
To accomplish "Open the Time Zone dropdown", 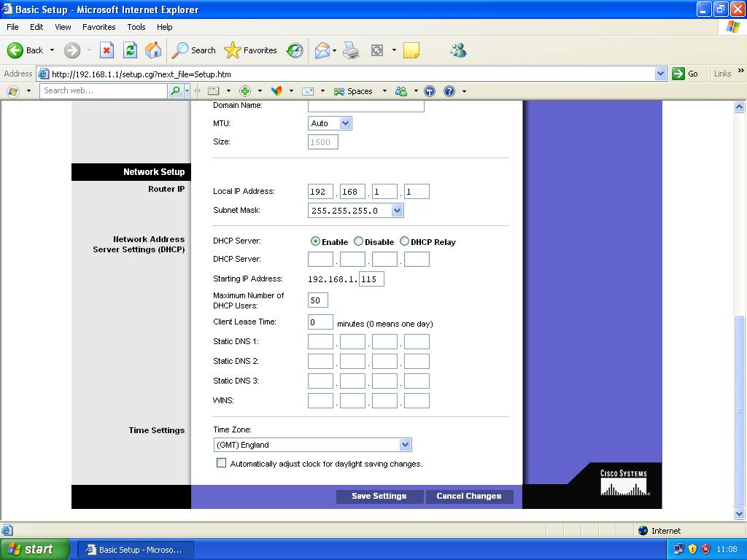I will pyautogui.click(x=312, y=445).
